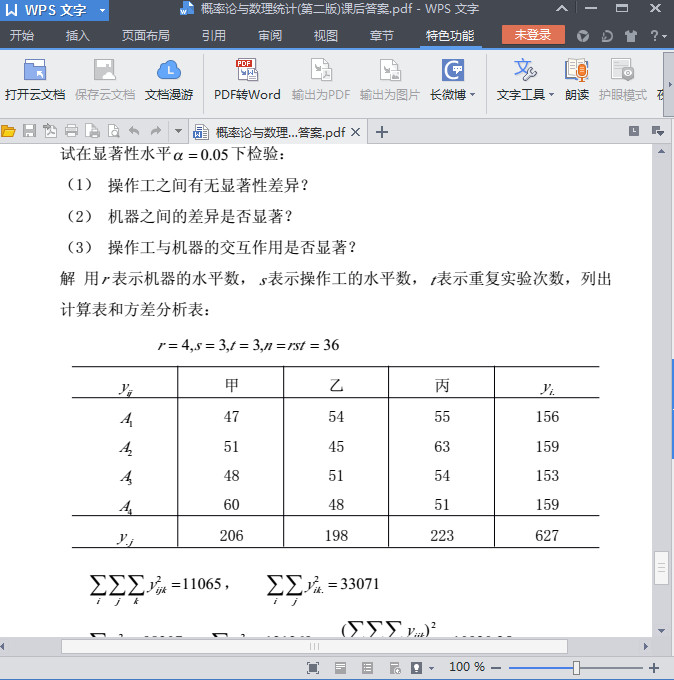Click table header cell 甲
The image size is (674, 680).
pos(231,385)
